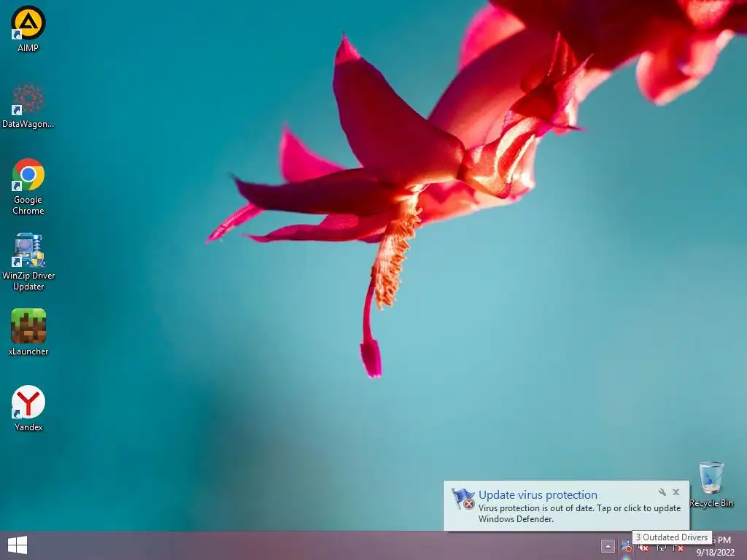Click the Update virus protection notification title
Viewport: 747px width, 560px height.
[538, 495]
